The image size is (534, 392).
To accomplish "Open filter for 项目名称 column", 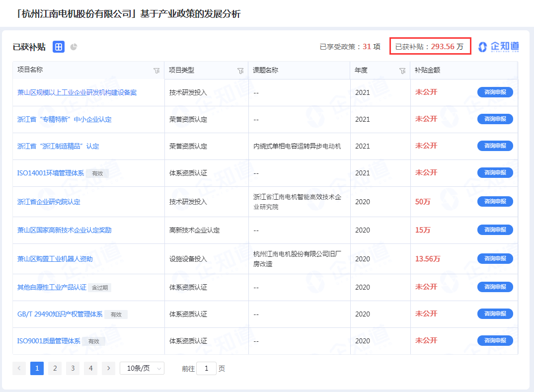I will (x=156, y=71).
